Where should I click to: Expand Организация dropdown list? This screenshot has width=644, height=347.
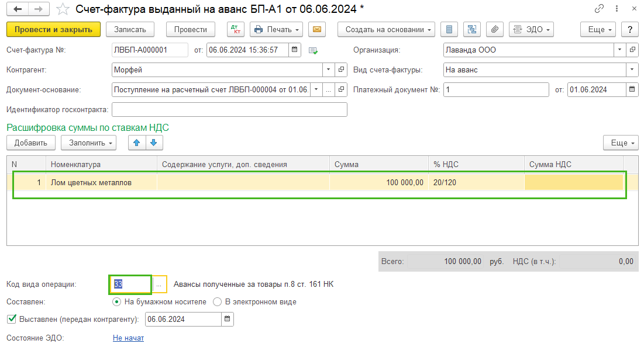coord(619,50)
